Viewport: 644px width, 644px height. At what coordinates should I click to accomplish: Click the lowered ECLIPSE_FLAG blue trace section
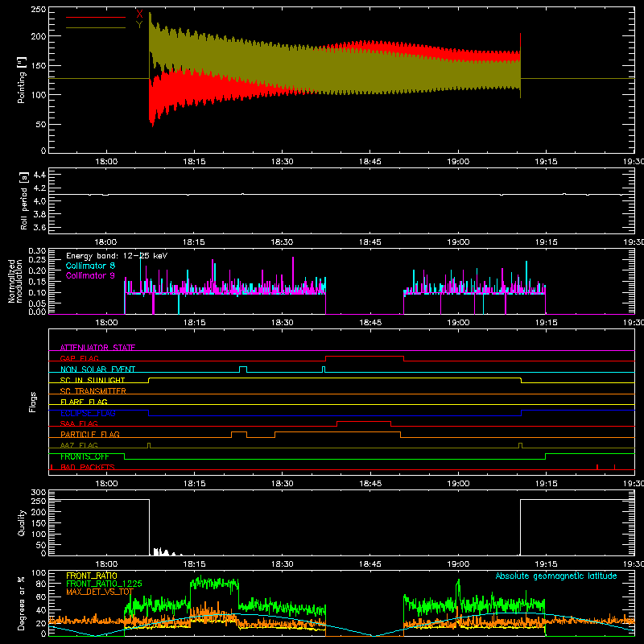pos(335,415)
